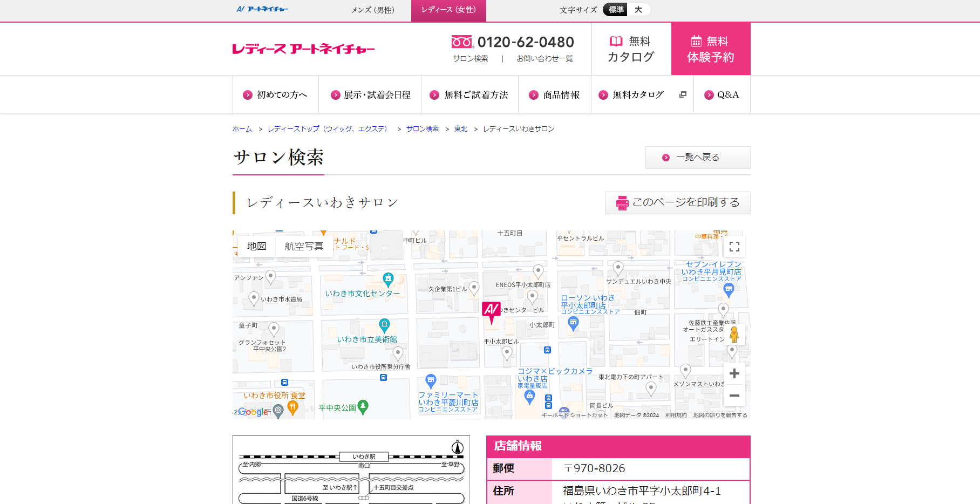Click ファミリーマート shop pin
The width and height of the screenshot is (980, 504).
(x=431, y=382)
